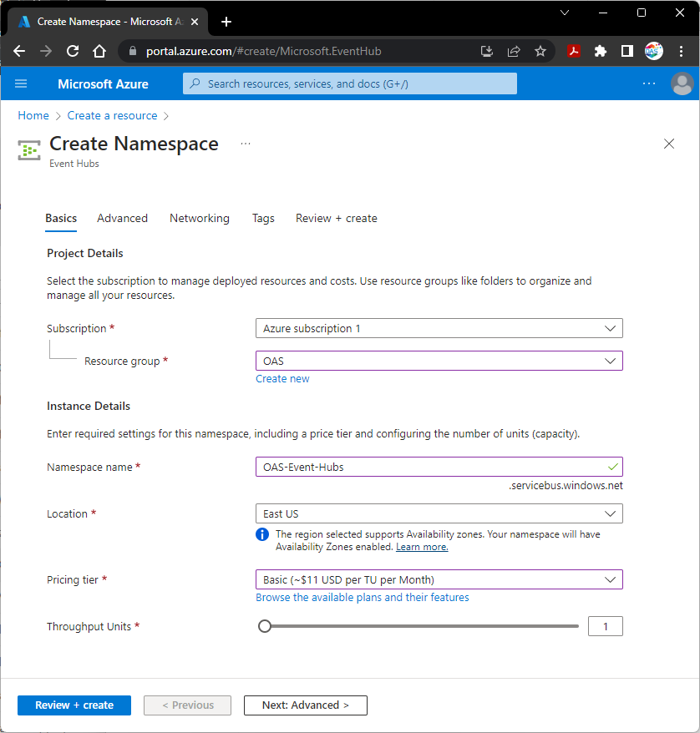The height and width of the screenshot is (733, 700).
Task: Go to the Networking tab
Action: (x=199, y=218)
